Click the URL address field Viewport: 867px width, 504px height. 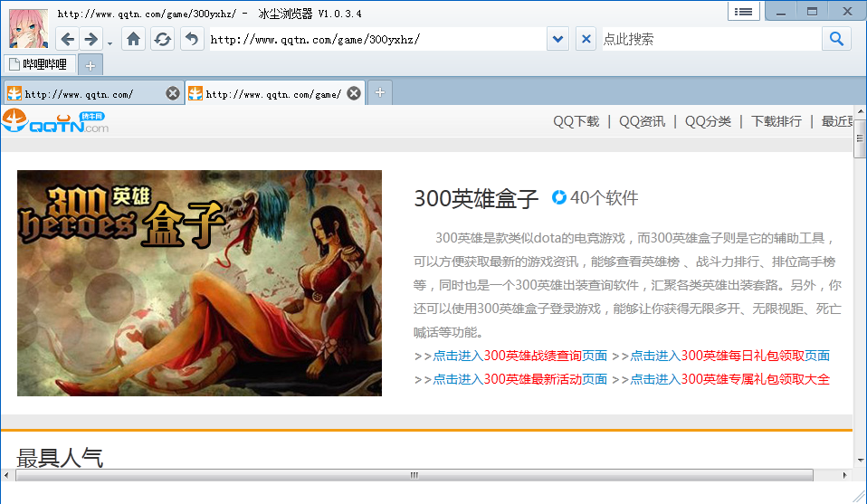click(x=377, y=39)
